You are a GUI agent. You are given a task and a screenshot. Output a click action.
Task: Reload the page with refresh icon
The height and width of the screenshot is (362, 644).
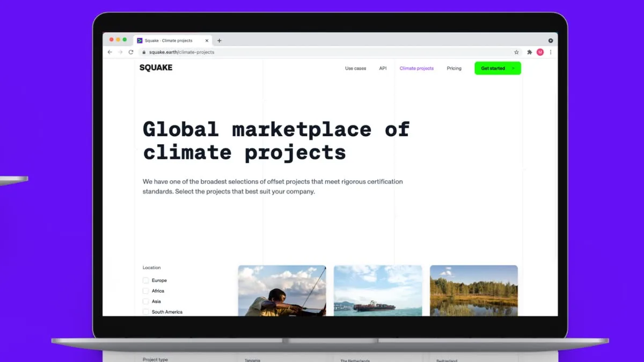click(130, 52)
